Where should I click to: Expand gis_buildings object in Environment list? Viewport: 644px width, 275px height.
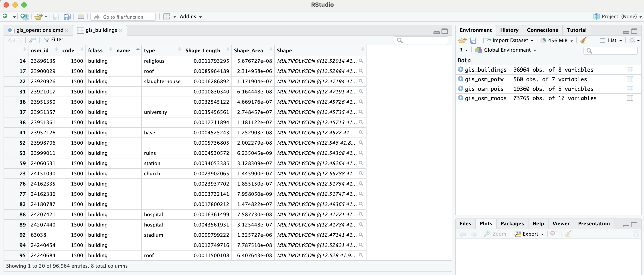coord(460,69)
